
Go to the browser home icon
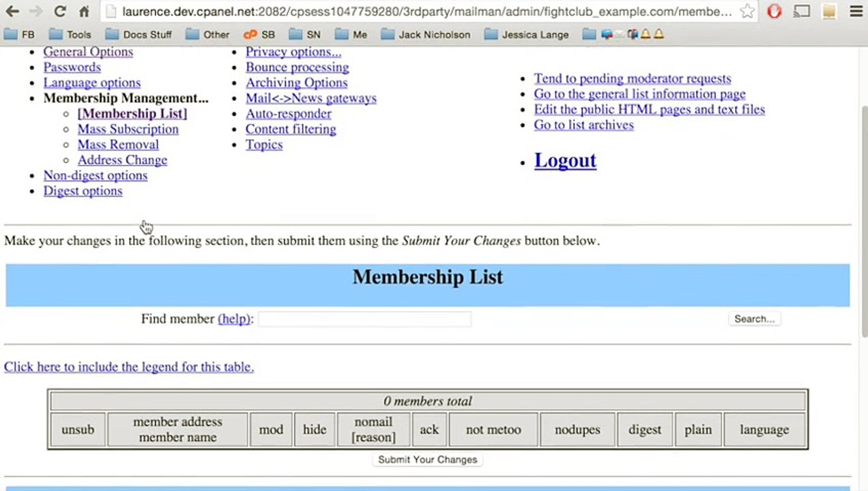84,12
